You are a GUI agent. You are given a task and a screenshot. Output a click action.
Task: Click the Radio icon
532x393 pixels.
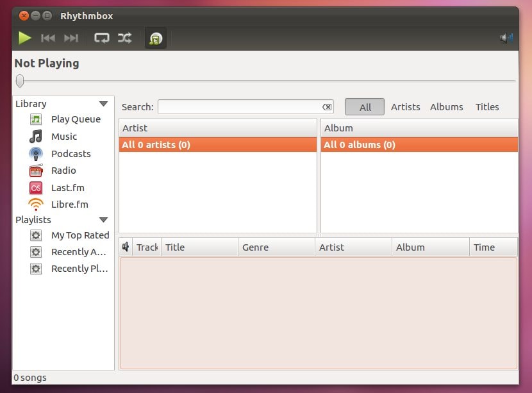tap(36, 171)
